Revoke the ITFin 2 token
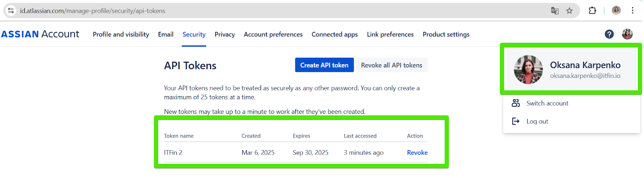 point(417,153)
